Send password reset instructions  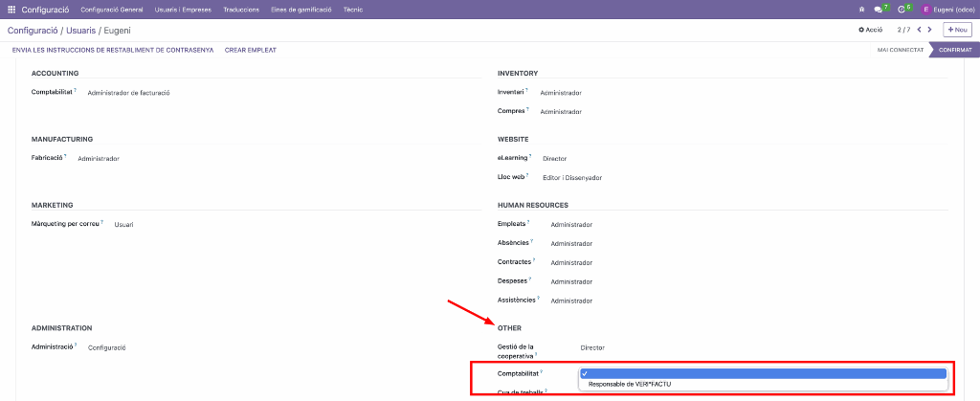tap(112, 50)
